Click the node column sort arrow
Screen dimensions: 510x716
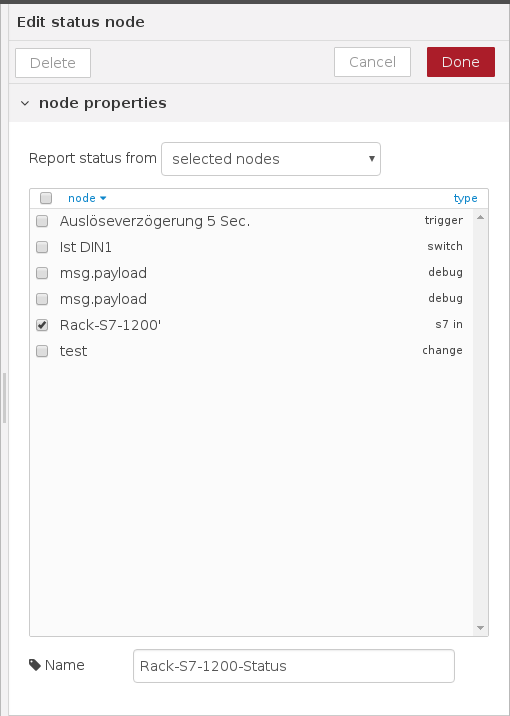tap(103, 198)
